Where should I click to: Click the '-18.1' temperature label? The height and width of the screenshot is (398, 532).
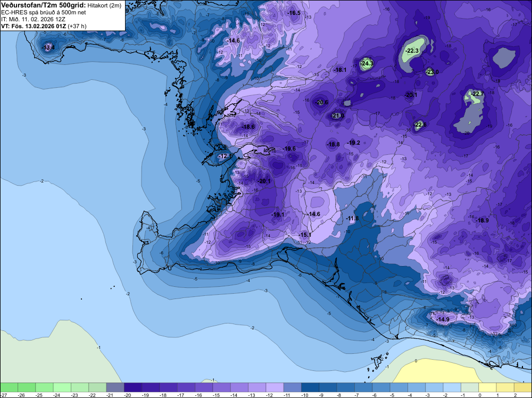339,70
